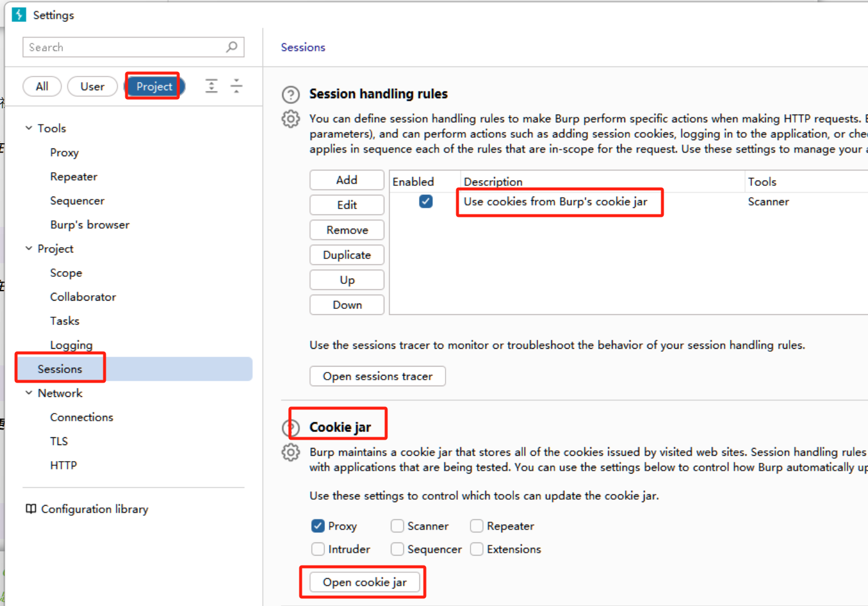Open help for Session handling rules
The width and height of the screenshot is (868, 606).
pos(291,94)
